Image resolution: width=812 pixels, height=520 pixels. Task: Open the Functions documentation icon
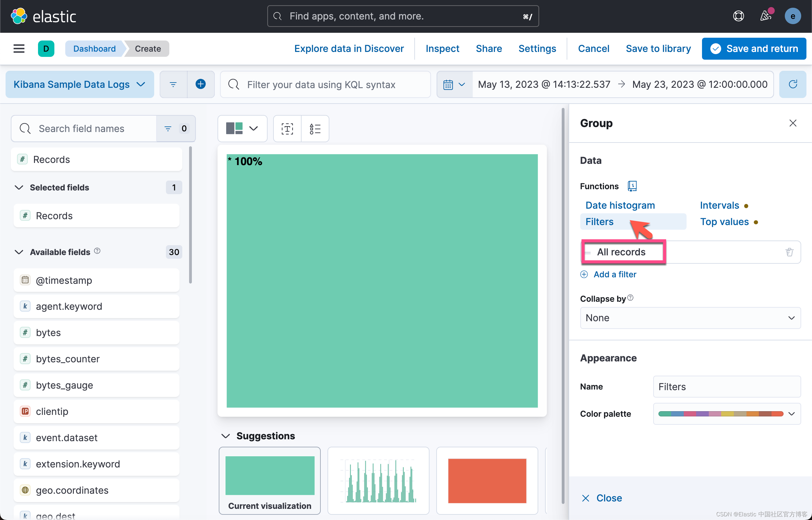[632, 186]
